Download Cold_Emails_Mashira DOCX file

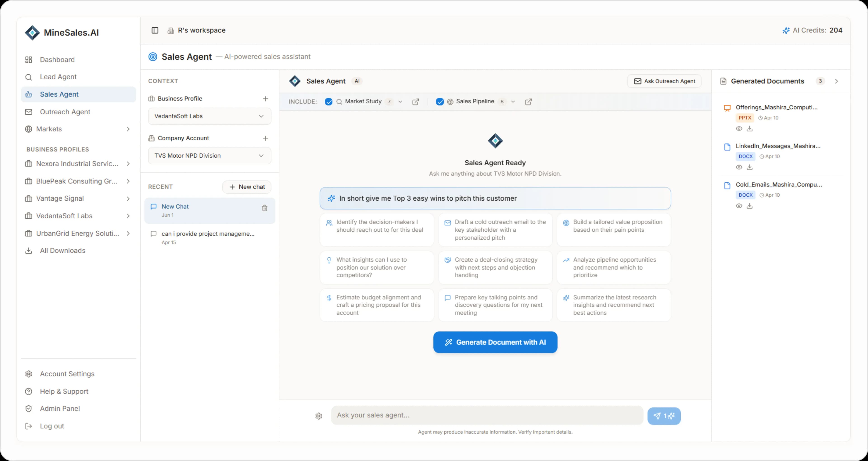click(x=749, y=206)
